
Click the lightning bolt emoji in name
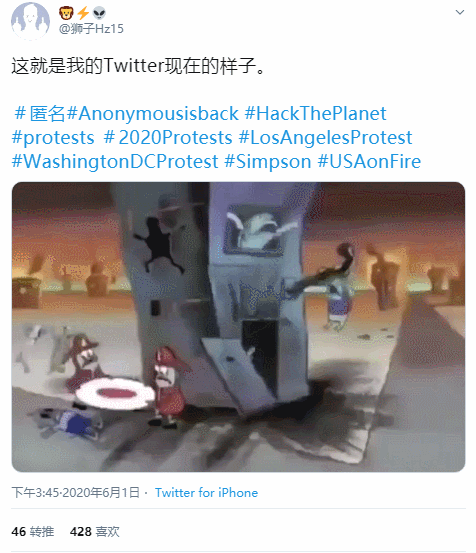pos(83,13)
